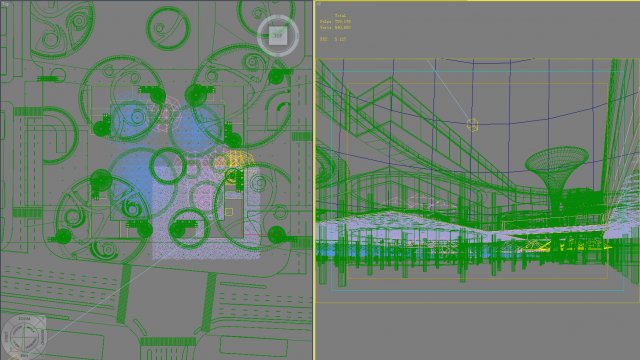The height and width of the screenshot is (360, 640).
Task: Click the Verts statistic in the right viewport
Action: (x=335, y=27)
